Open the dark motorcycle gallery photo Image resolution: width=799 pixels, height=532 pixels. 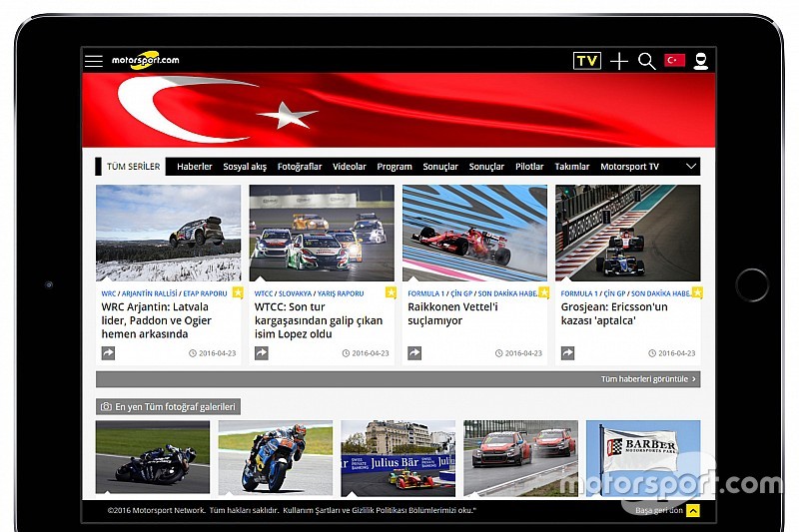tap(153, 458)
